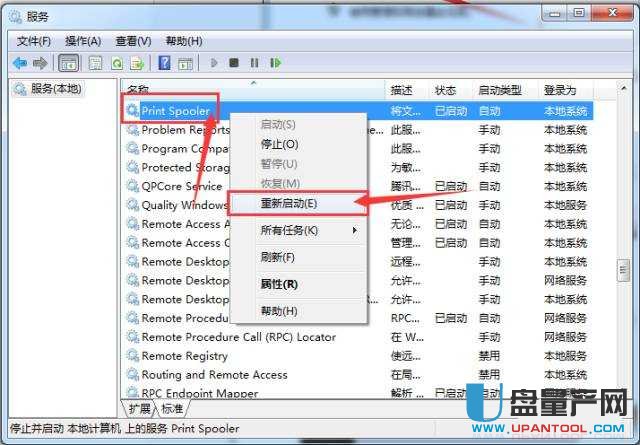Viewport: 640px width, 445px height.
Task: Click the Back arrow in toolbar
Action: tap(19, 63)
